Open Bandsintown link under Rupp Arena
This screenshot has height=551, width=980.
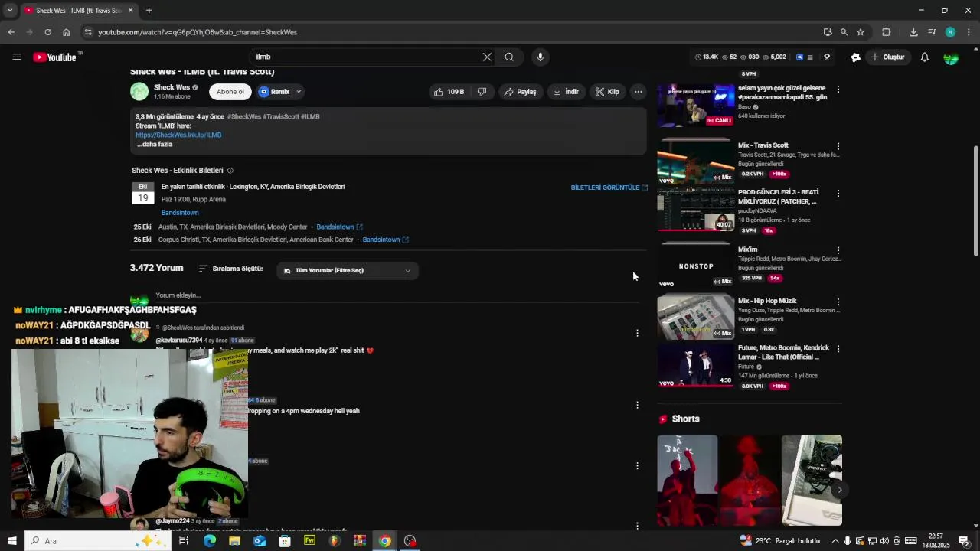pyautogui.click(x=180, y=213)
